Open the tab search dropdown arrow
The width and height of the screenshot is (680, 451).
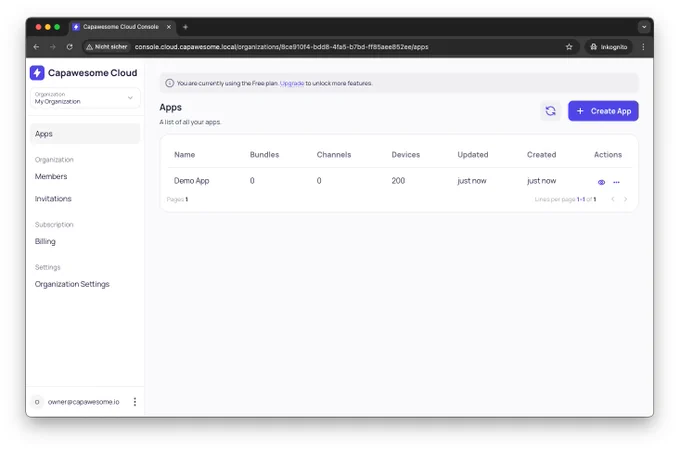[x=644, y=27]
